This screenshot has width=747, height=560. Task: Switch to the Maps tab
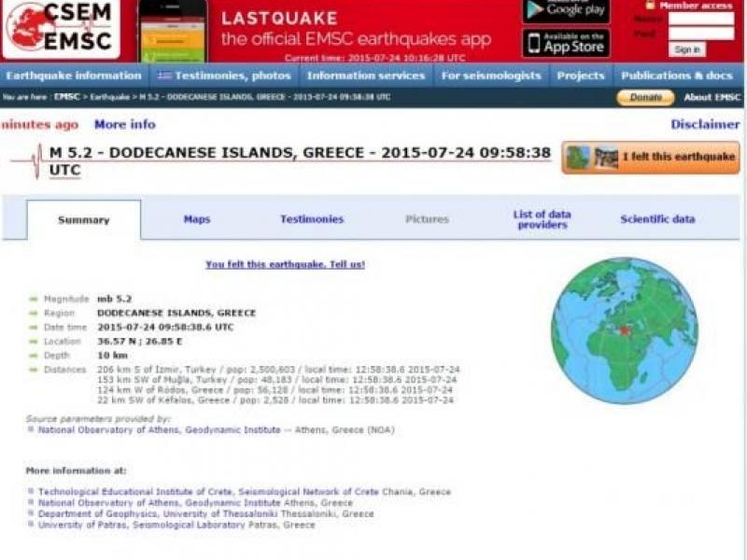(197, 219)
